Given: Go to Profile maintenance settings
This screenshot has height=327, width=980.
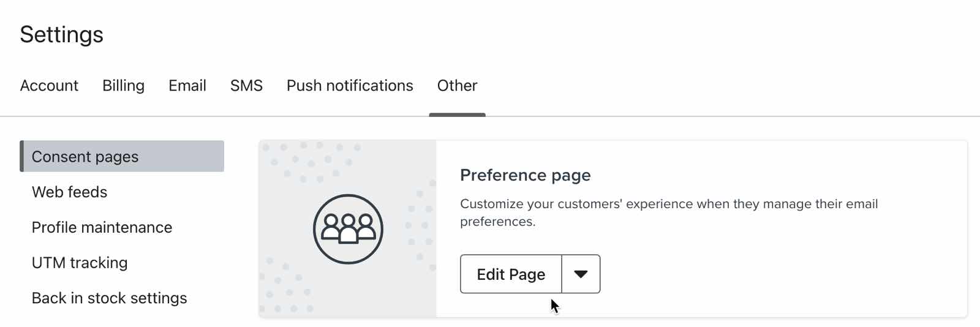Looking at the screenshot, I should 102,228.
